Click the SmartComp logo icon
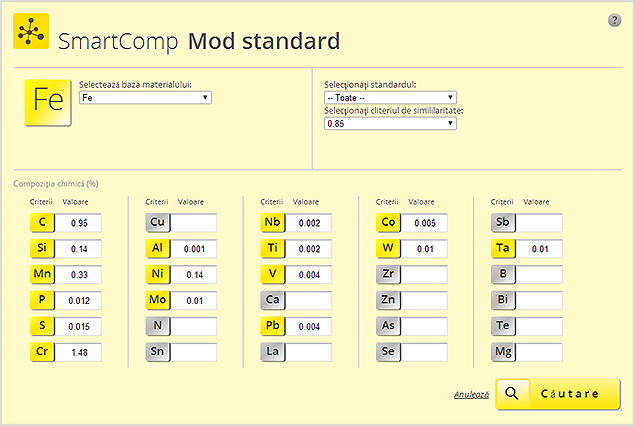The image size is (635, 426). [x=31, y=31]
